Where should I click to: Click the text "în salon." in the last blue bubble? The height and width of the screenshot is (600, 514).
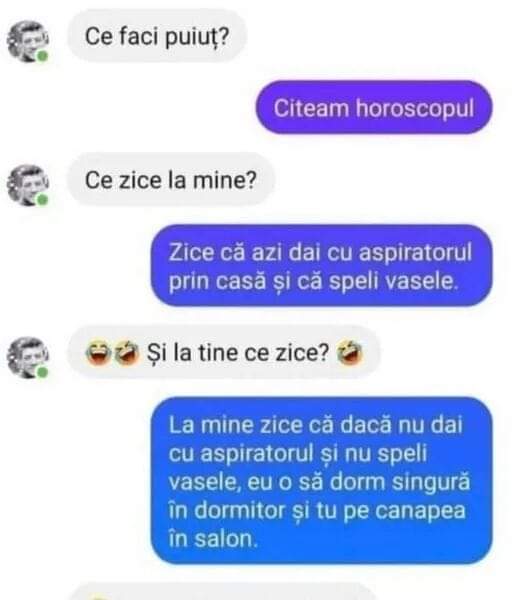213,539
